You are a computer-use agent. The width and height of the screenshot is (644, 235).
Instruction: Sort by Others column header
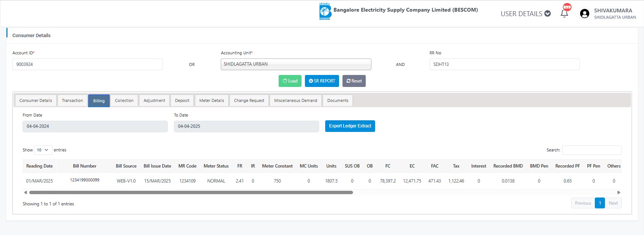pyautogui.click(x=614, y=166)
